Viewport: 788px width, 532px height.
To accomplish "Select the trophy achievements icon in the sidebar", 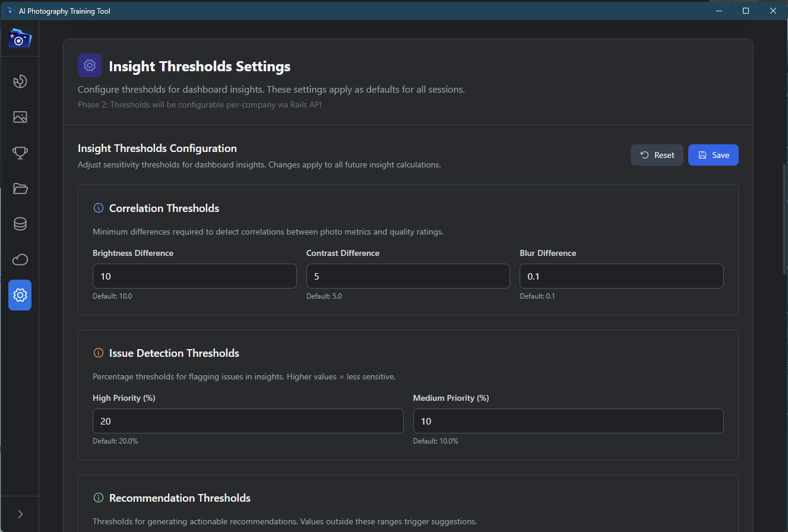I will [x=20, y=153].
